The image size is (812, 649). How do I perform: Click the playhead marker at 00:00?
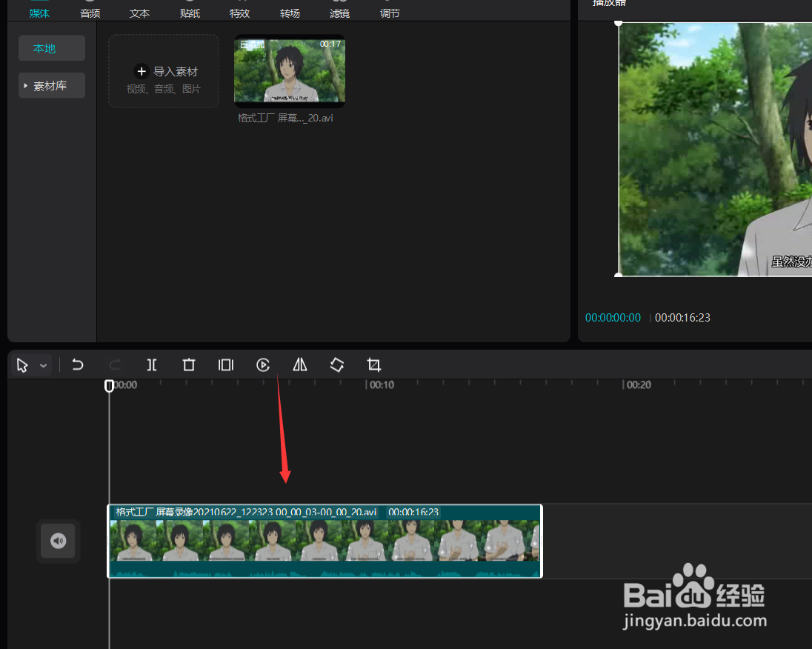click(x=109, y=386)
